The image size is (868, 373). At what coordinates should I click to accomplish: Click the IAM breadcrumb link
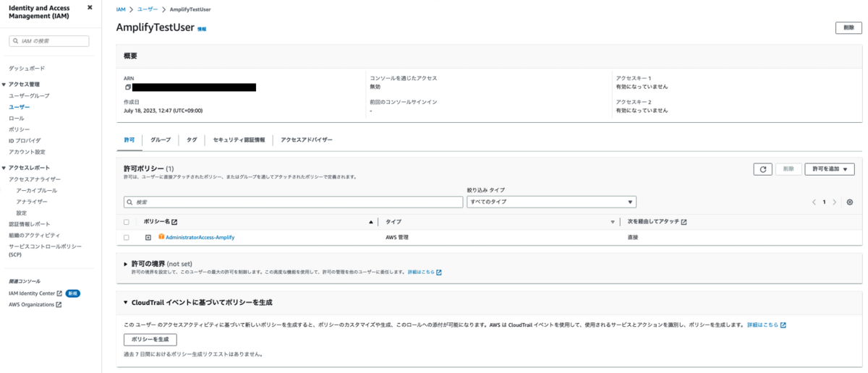coord(120,9)
